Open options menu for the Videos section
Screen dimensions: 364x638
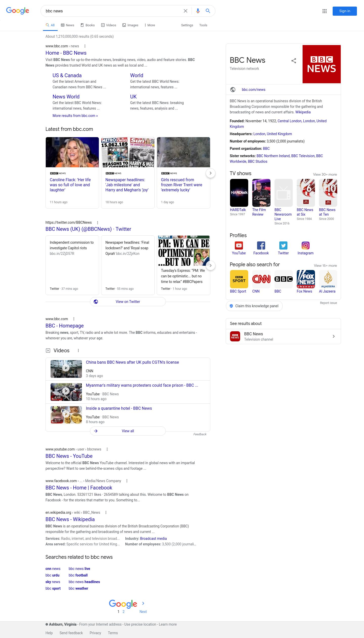(x=78, y=351)
